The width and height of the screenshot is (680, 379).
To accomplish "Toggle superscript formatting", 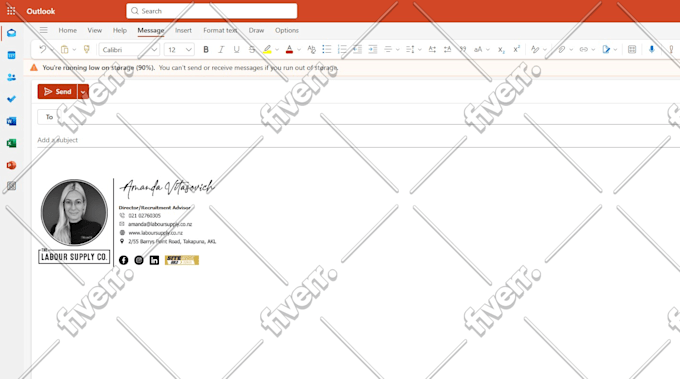I will click(x=516, y=49).
